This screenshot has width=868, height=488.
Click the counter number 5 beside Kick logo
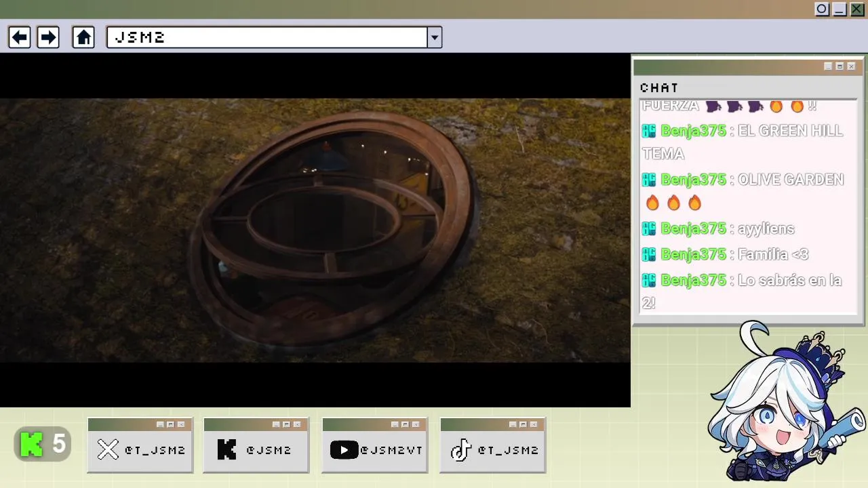point(59,445)
